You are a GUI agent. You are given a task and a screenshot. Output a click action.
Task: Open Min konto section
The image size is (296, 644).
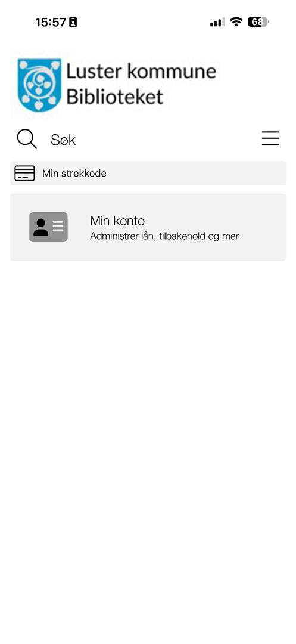tap(148, 227)
